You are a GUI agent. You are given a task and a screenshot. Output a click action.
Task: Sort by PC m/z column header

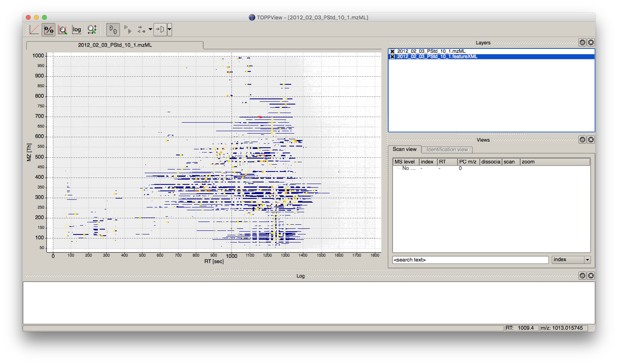coord(469,162)
